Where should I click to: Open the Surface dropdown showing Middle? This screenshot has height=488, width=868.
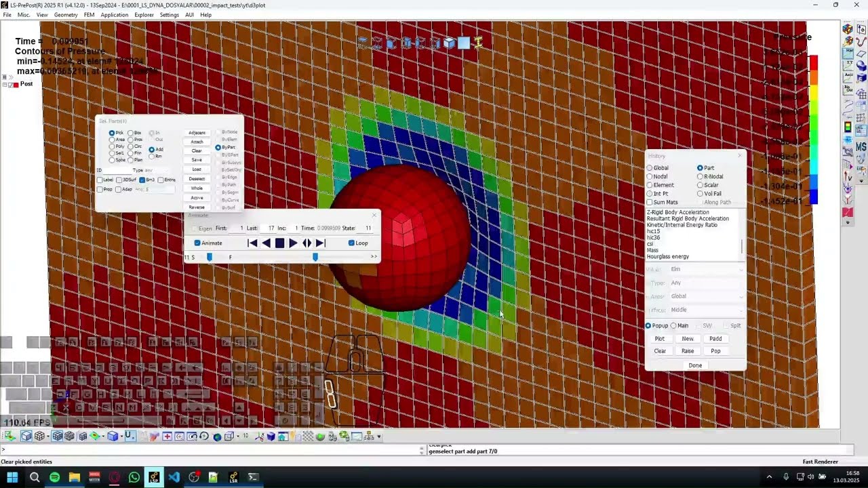707,310
